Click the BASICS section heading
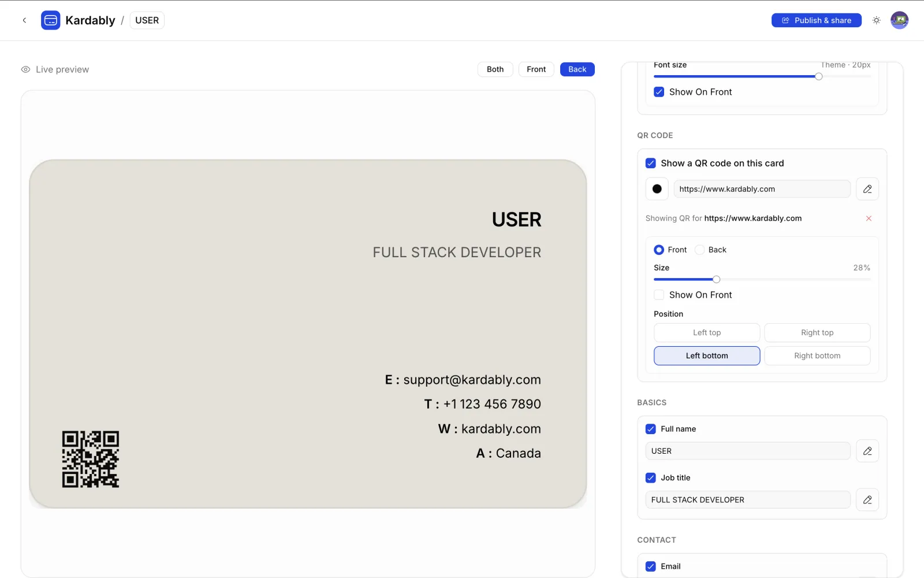The image size is (924, 578). click(652, 402)
